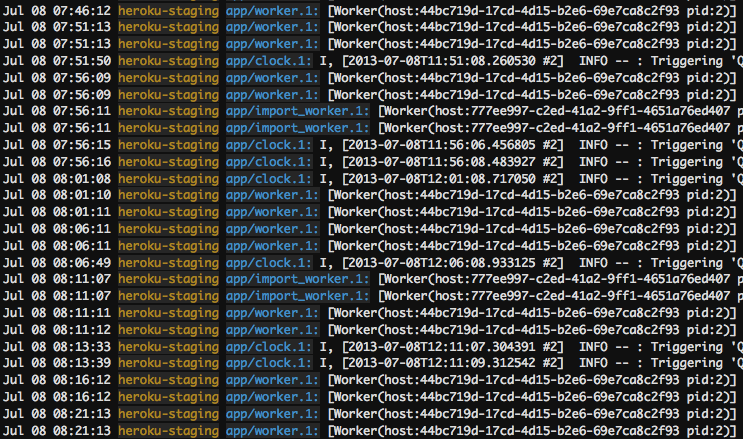The height and width of the screenshot is (439, 743).
Task: Select the timestamp Jul 08 08:01:08
Action: pos(57,179)
